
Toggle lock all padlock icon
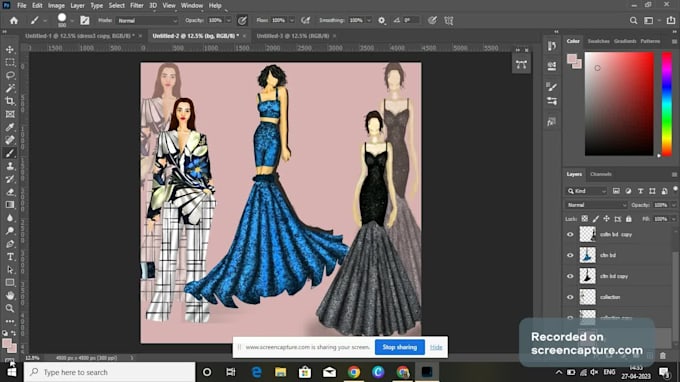point(629,219)
